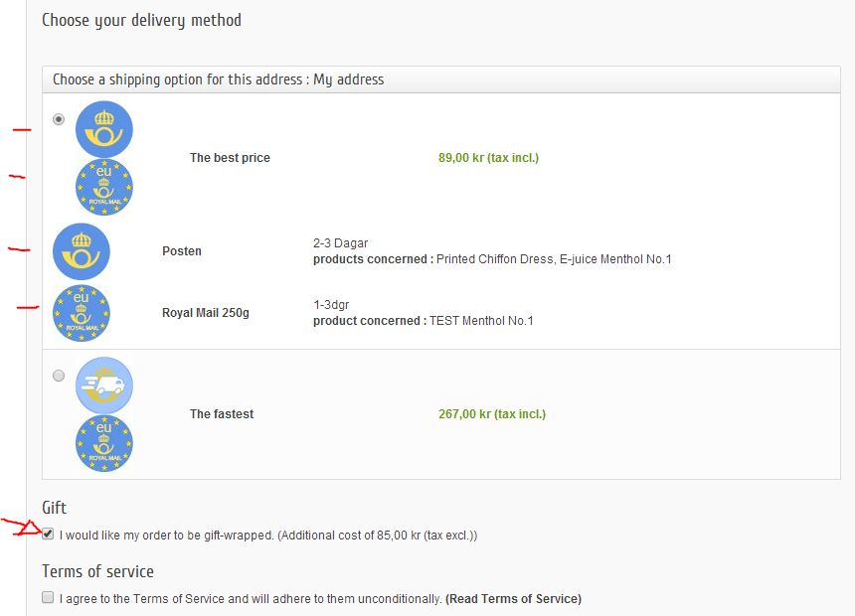Click the 267,00 kr price text
This screenshot has height=616, width=855.
click(x=491, y=414)
